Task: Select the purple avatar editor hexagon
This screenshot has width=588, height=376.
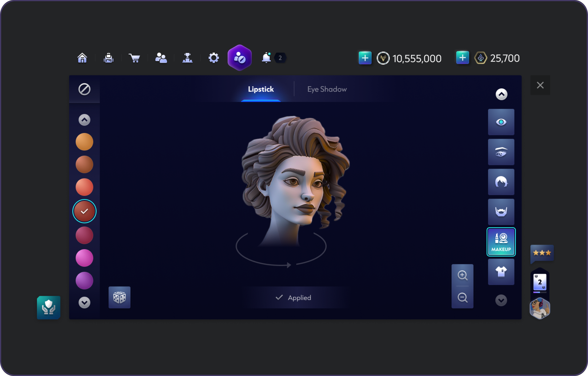Action: 240,58
